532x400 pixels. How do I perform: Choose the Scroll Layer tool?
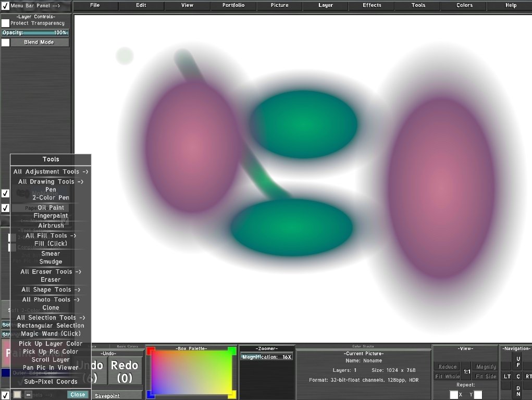(51, 359)
